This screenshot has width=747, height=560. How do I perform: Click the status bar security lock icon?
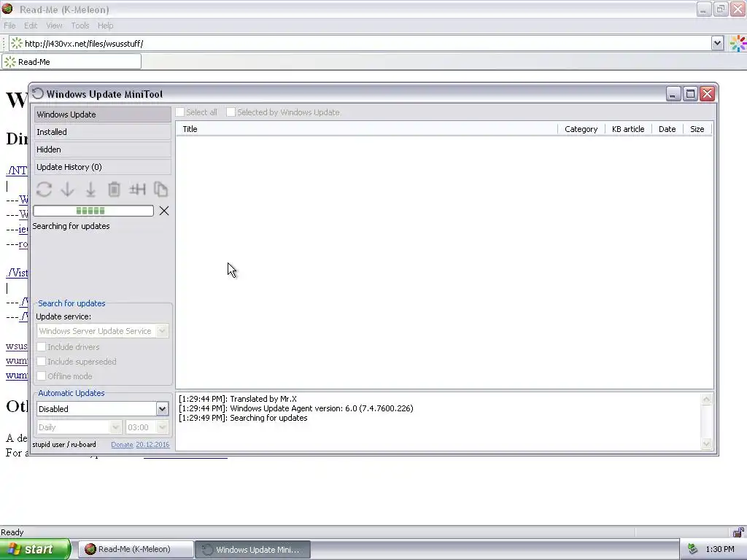(x=738, y=532)
